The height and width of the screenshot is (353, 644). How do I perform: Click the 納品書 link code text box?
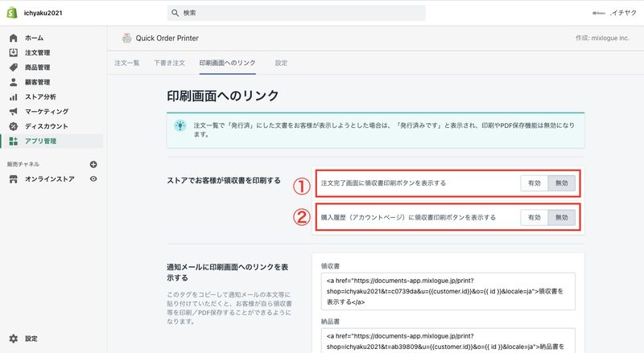pyautogui.click(x=448, y=341)
